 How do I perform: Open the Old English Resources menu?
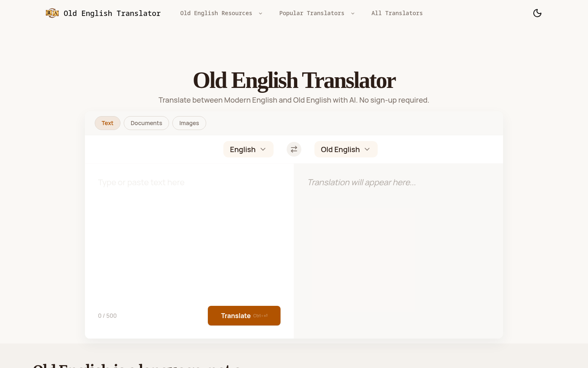(221, 13)
